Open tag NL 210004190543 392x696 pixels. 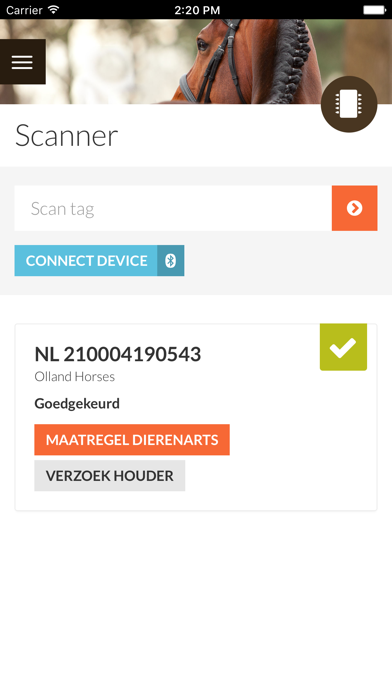118,354
